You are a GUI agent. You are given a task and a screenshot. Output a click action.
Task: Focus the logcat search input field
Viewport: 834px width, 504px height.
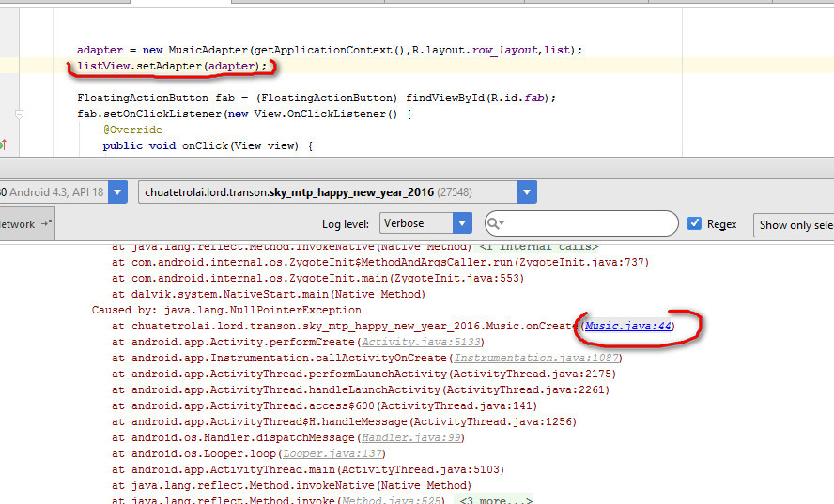[592, 224]
